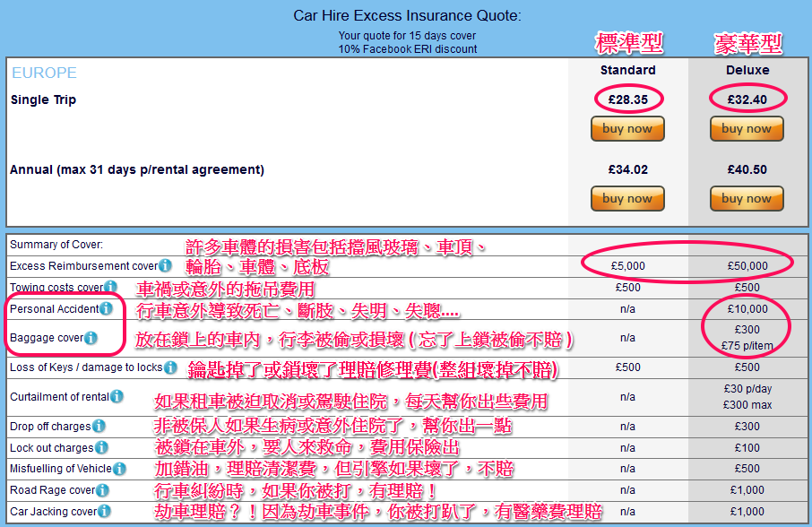Click the Deluxe Single Trip price £32.40
Screen dimensions: 812x527
click(747, 99)
